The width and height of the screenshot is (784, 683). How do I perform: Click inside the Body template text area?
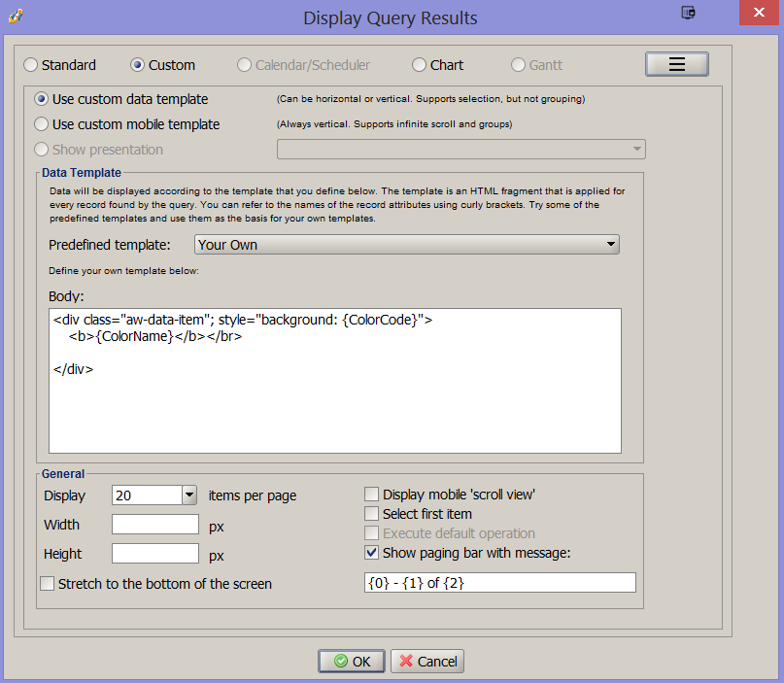tap(335, 381)
